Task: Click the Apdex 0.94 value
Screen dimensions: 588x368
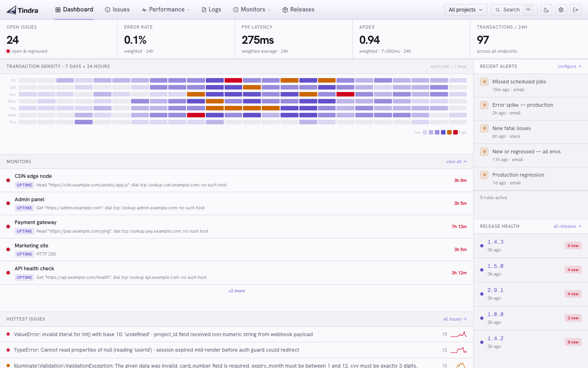Action: point(370,40)
